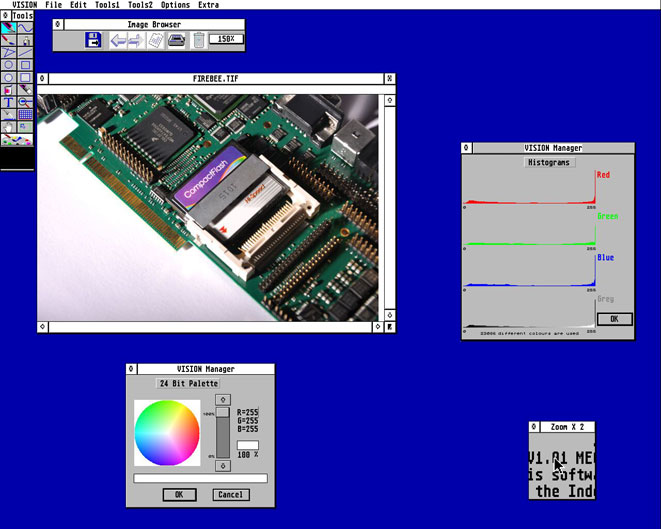This screenshot has width=661, height=529.
Task: Pick a color from the color wheel
Action: (167, 433)
